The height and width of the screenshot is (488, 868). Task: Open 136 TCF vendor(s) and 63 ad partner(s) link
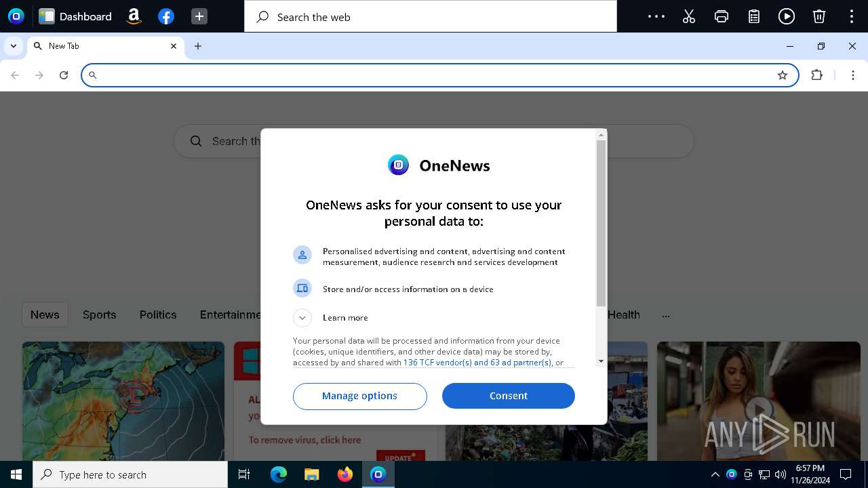477,363
